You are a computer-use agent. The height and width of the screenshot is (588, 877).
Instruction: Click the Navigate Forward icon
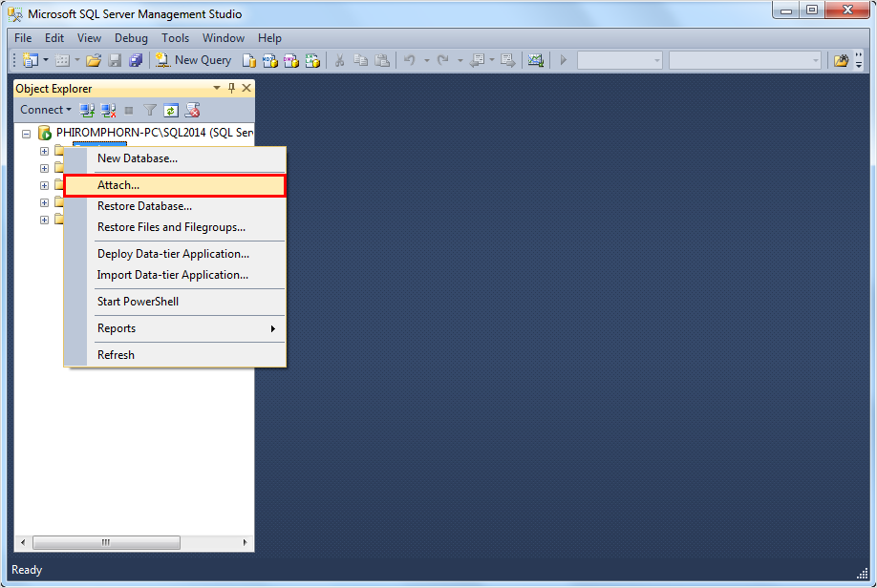tap(508, 60)
